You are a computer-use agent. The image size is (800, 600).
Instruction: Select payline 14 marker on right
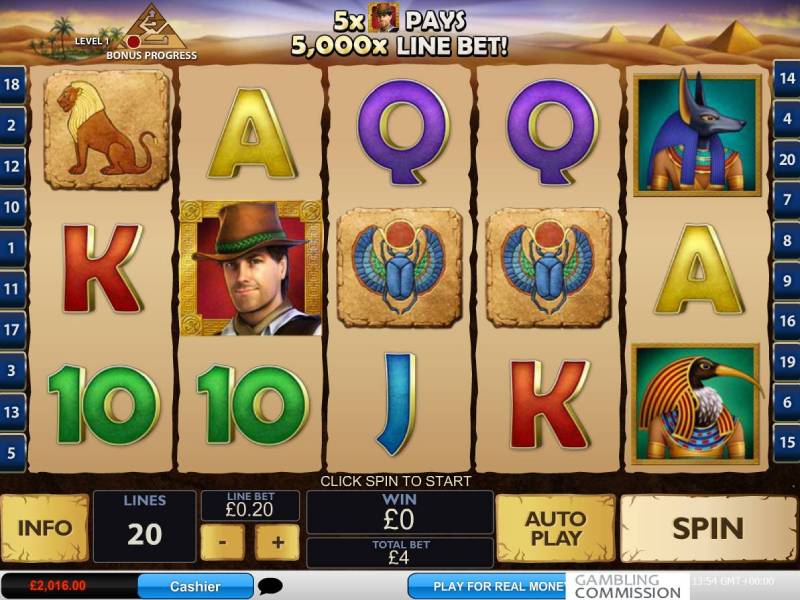[x=787, y=78]
